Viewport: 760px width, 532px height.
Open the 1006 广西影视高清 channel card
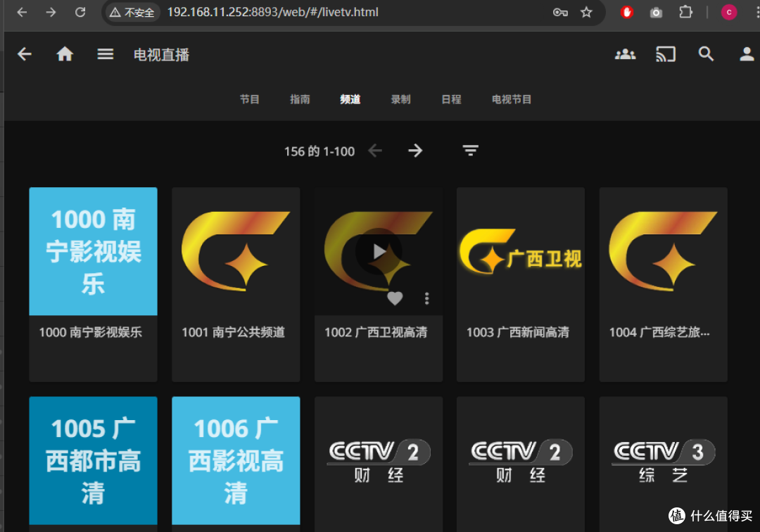236,460
